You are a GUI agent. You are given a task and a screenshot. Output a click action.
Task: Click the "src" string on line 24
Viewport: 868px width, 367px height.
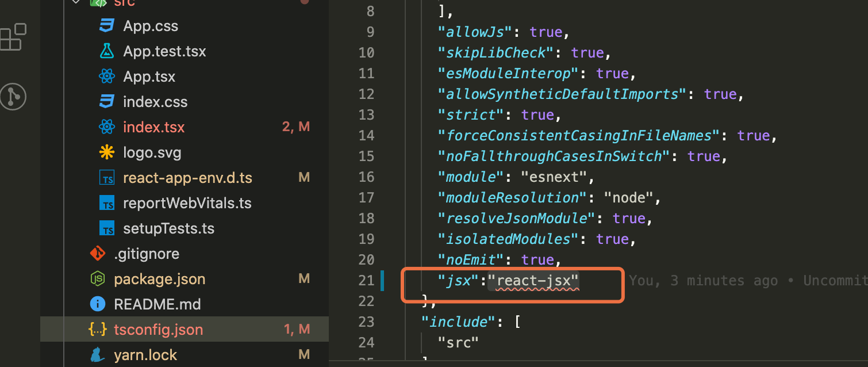click(x=458, y=342)
